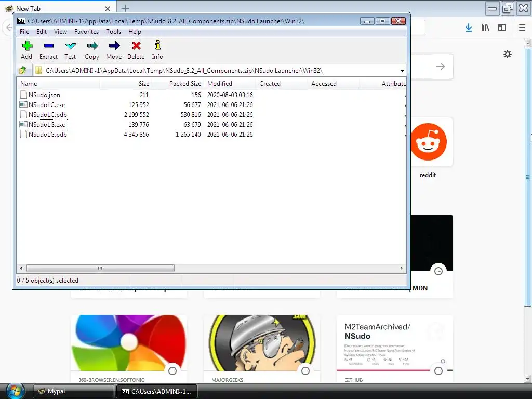Viewport: 532px width, 399px height.
Task: Expand the address bar path dropdown
Action: pyautogui.click(x=402, y=71)
